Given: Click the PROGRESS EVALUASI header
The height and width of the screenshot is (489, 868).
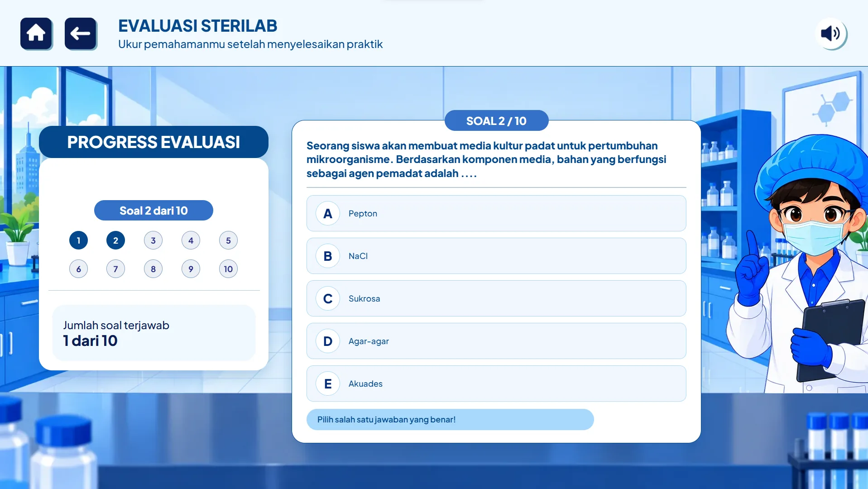Looking at the screenshot, I should tap(153, 142).
